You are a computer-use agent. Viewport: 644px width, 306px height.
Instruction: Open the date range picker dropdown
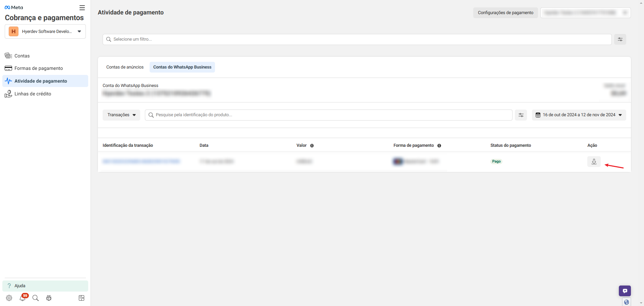(x=579, y=115)
